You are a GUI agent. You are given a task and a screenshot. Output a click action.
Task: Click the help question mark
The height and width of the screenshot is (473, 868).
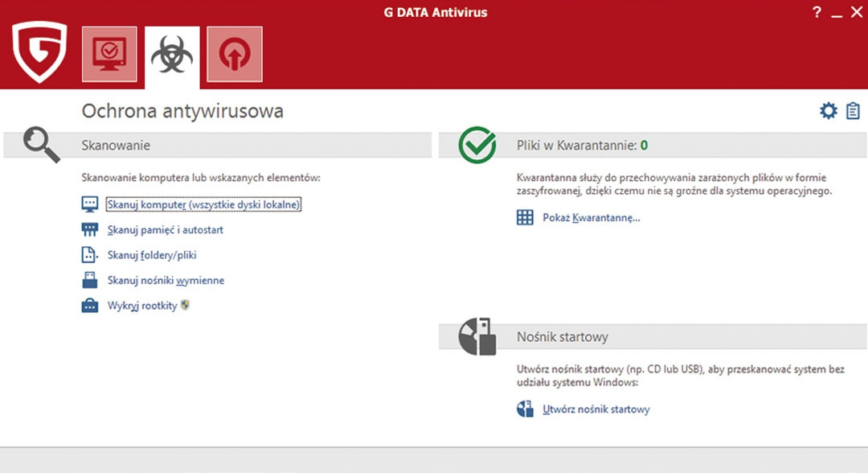coord(817,12)
